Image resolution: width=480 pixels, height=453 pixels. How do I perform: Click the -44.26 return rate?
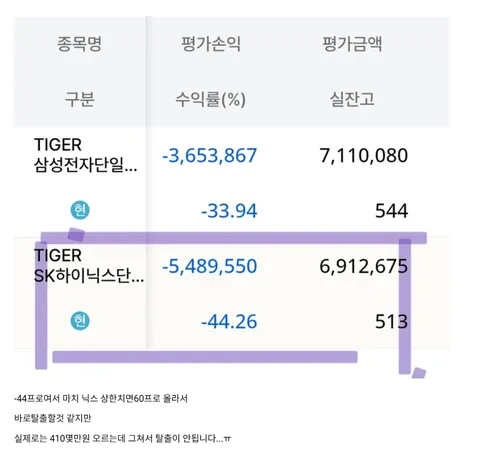pos(229,322)
